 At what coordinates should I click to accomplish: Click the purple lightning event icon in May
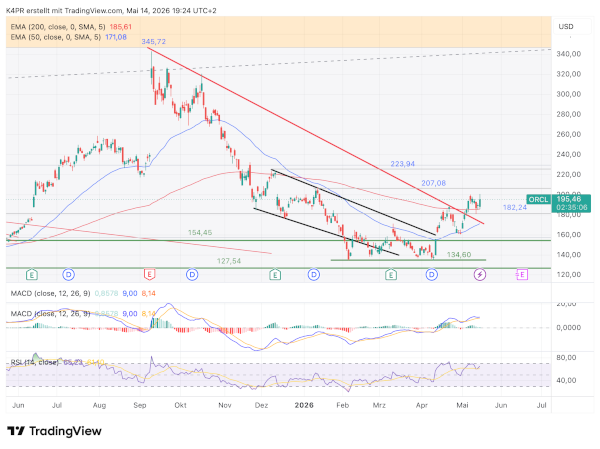pos(480,274)
